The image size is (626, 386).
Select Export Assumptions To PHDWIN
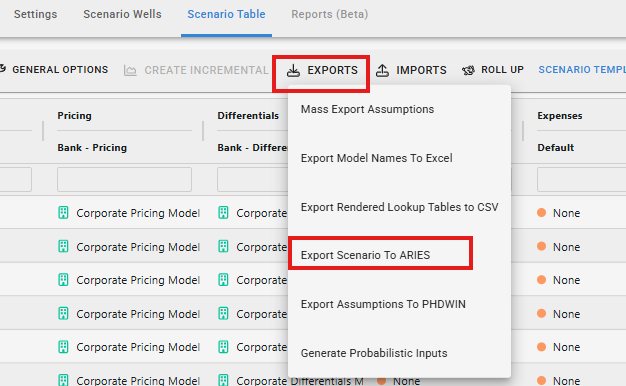(383, 304)
